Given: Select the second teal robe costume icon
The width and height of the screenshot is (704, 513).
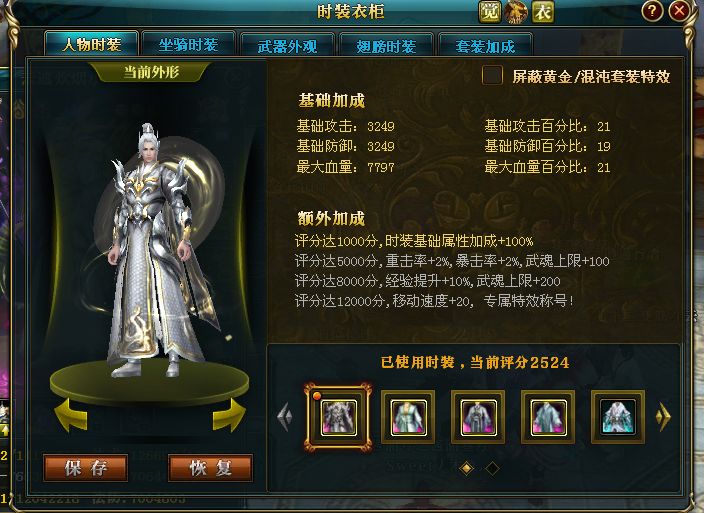Looking at the screenshot, I should pos(408,417).
